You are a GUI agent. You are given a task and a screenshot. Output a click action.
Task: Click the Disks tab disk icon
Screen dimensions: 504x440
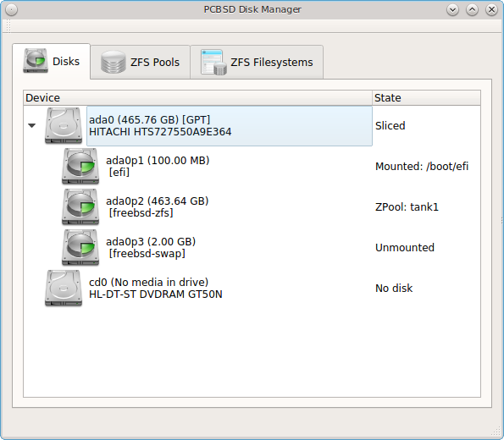[36, 61]
